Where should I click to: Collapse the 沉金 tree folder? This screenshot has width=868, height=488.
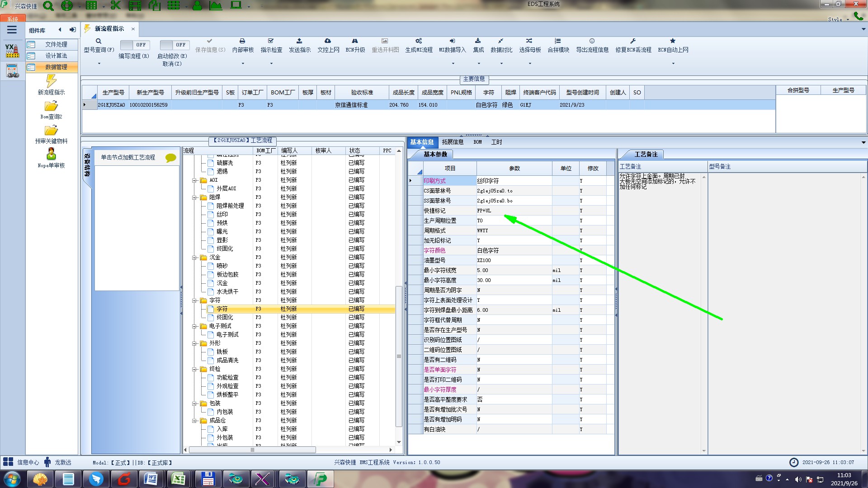[x=194, y=258]
